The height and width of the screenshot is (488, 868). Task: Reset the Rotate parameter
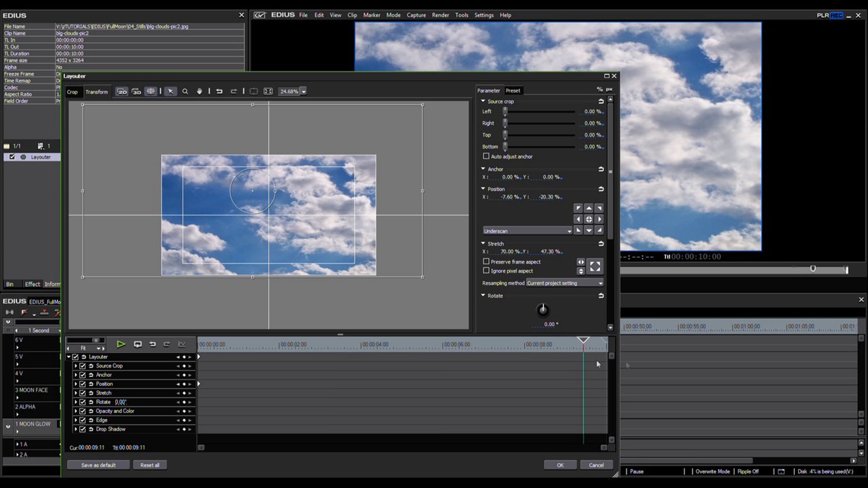[601, 296]
